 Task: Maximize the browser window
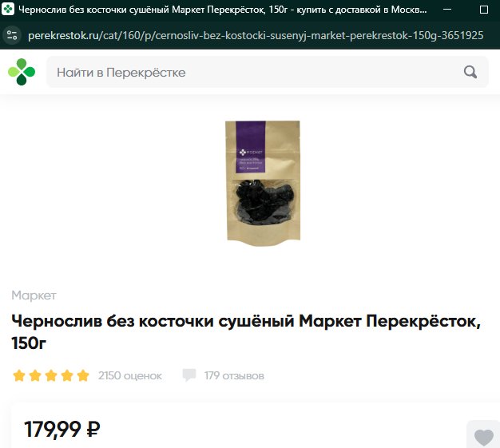point(484,10)
